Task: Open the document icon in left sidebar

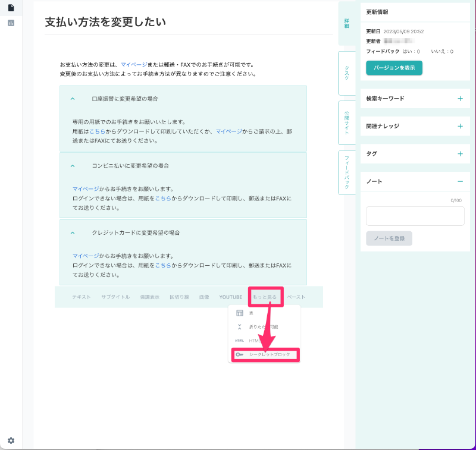Action: tap(11, 8)
